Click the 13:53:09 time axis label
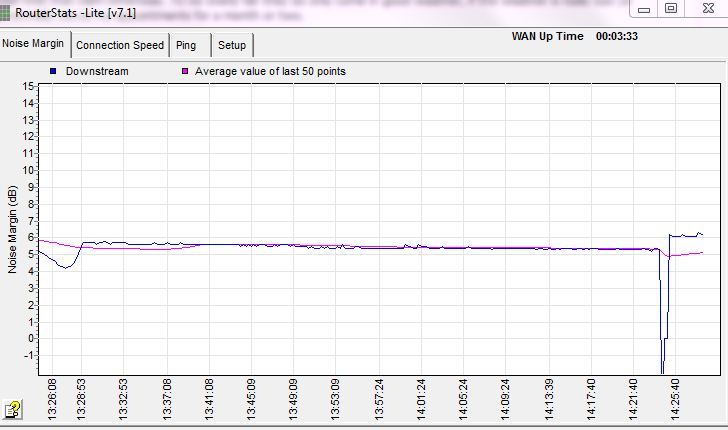Viewport: 728px width, 430px height. 335,399
